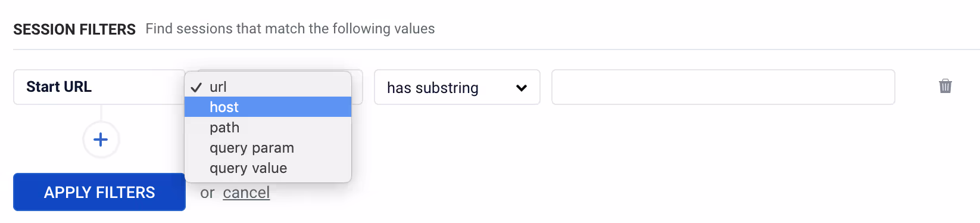Choose path from the dropdown list
980x223 pixels.
click(x=268, y=127)
